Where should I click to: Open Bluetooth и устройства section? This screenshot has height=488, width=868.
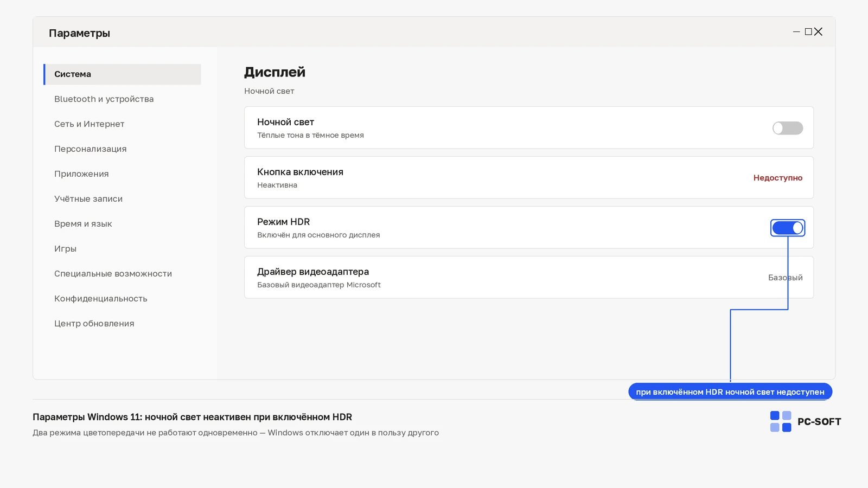(x=104, y=99)
